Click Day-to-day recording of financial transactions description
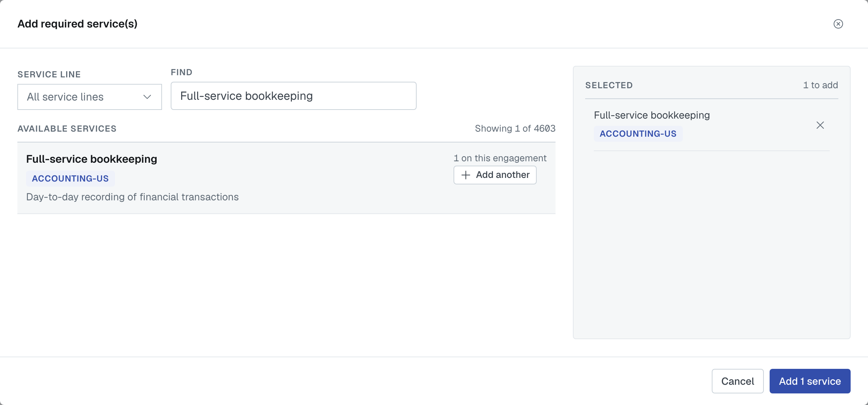The width and height of the screenshot is (868, 405). coord(132,197)
